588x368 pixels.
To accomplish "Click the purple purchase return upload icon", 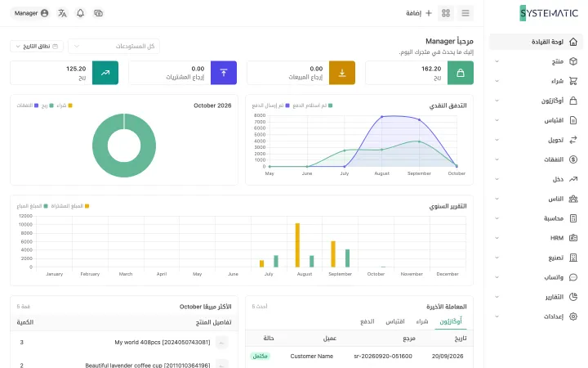I will [x=224, y=73].
